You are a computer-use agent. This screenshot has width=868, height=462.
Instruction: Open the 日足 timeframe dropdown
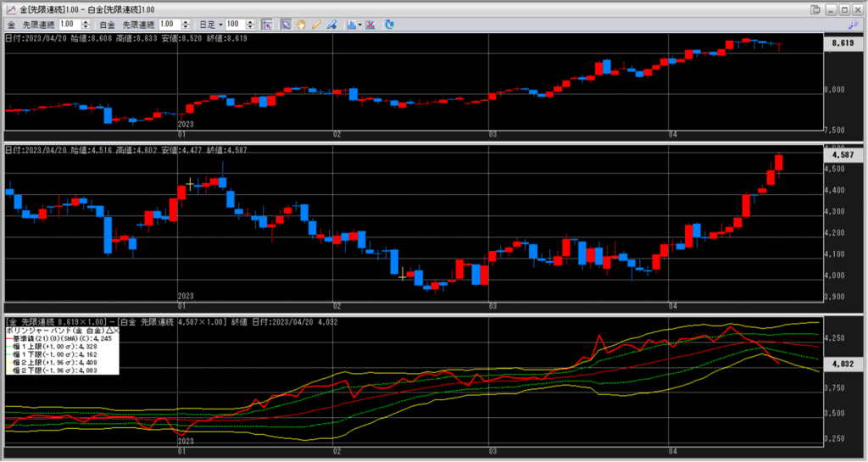[x=211, y=25]
